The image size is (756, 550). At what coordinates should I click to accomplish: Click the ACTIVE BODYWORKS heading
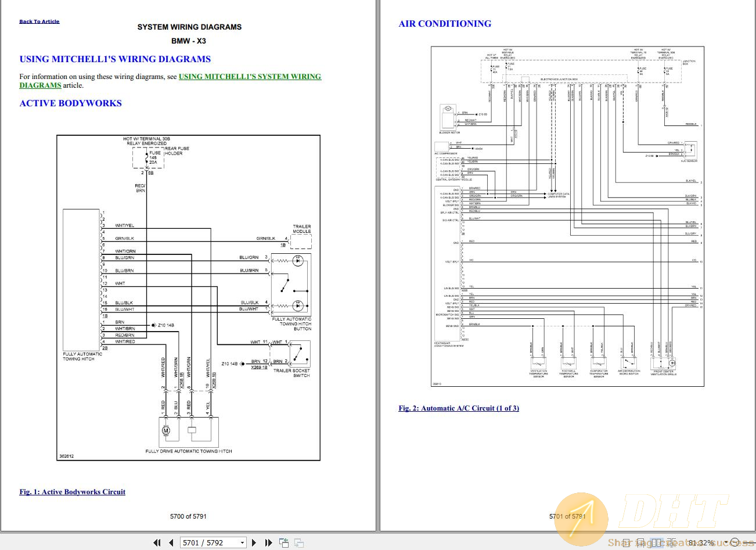point(71,103)
